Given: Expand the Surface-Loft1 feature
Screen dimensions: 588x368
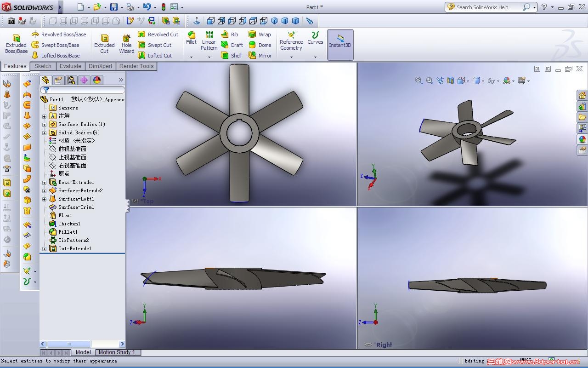Looking at the screenshot, I should pyautogui.click(x=45, y=199).
